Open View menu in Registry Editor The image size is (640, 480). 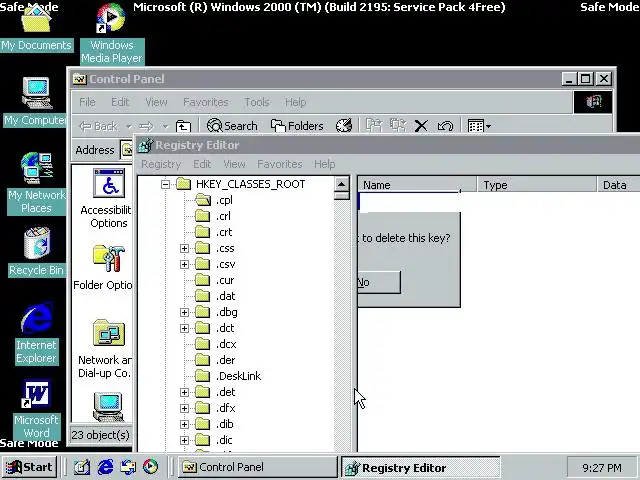235,164
